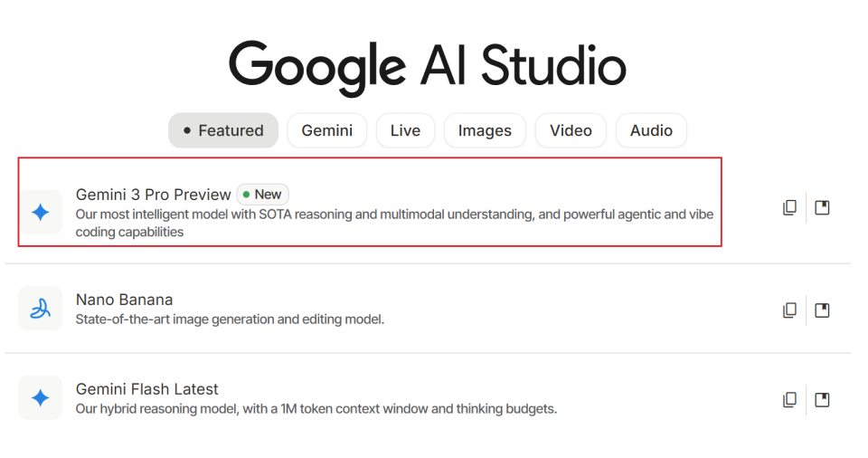Switch to the Video tab
The image size is (868, 458).
click(571, 130)
